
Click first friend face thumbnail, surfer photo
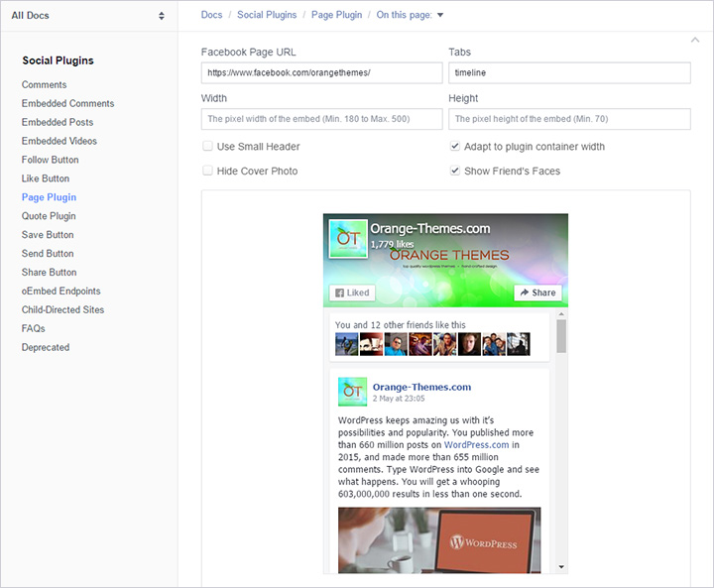coord(346,344)
